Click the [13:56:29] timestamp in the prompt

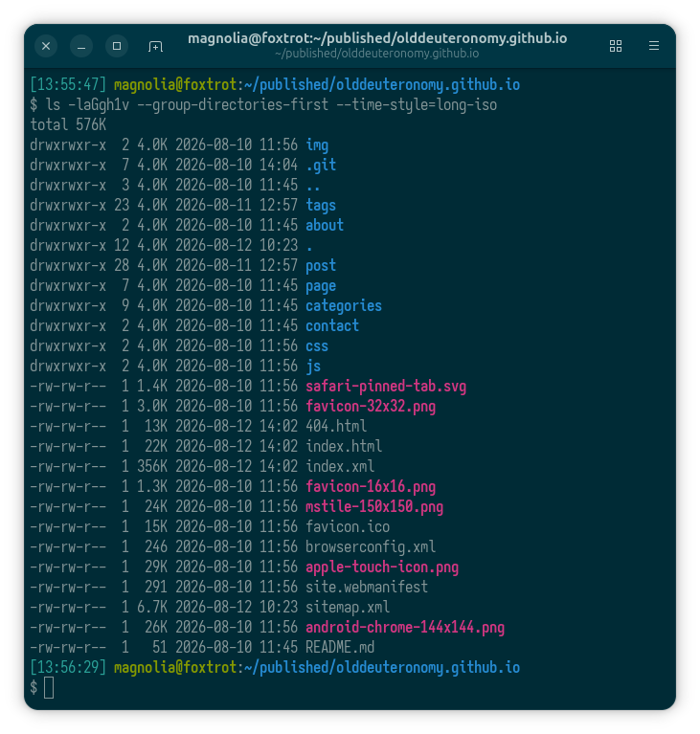[68, 668]
